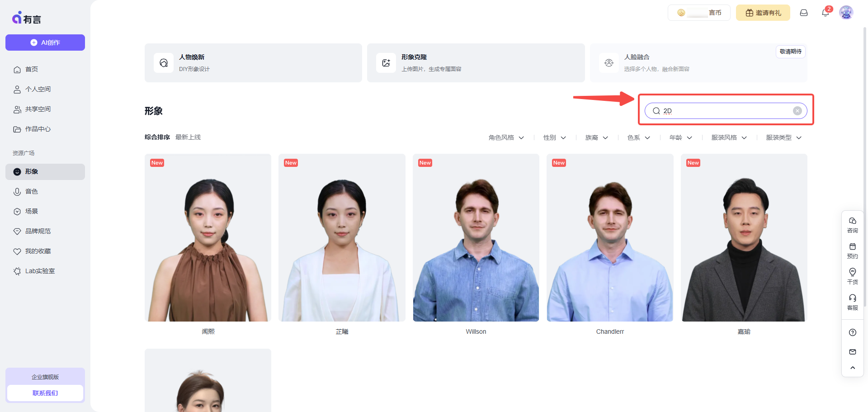Click the AI创作 button
Screen dimensions: 868x412
45,43
